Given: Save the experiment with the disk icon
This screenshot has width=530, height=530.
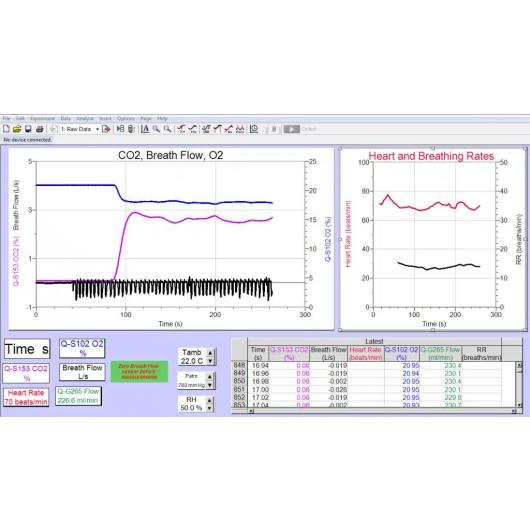Looking at the screenshot, I should (28, 129).
